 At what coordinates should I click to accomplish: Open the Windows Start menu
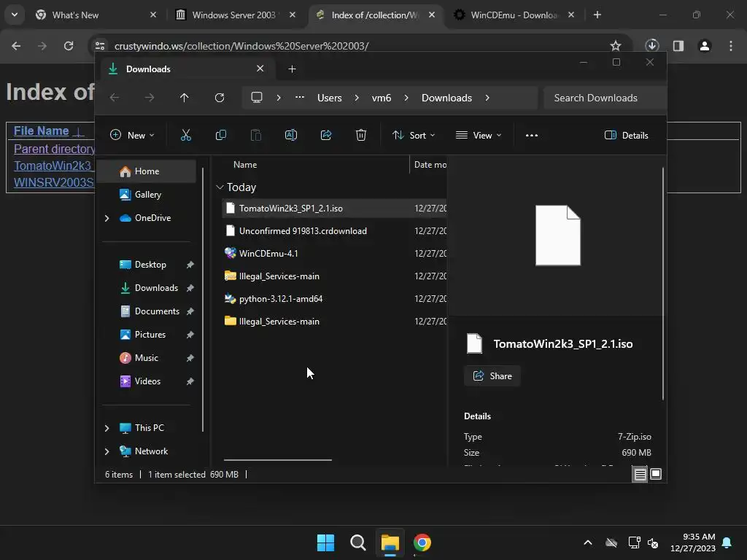pos(326,542)
